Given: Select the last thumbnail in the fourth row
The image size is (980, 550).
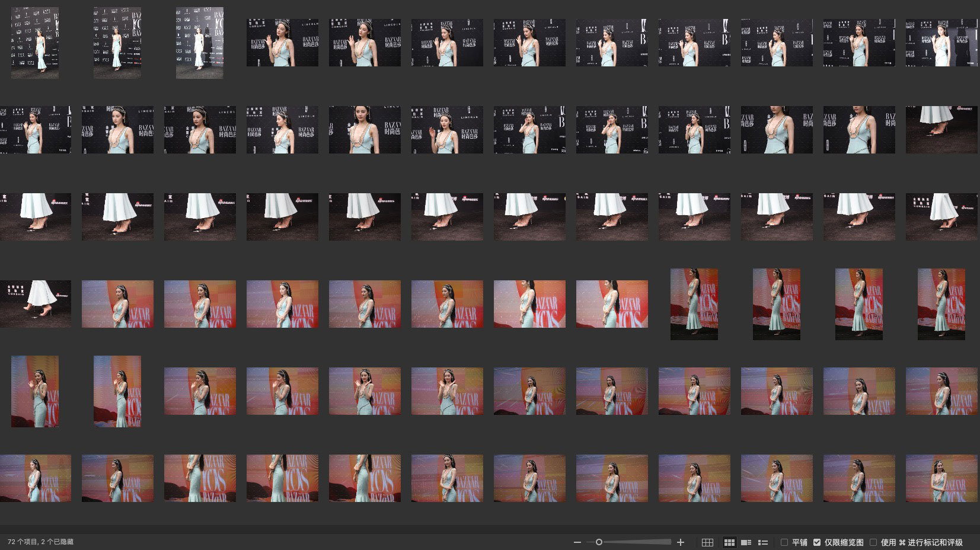Looking at the screenshot, I should click(x=941, y=304).
